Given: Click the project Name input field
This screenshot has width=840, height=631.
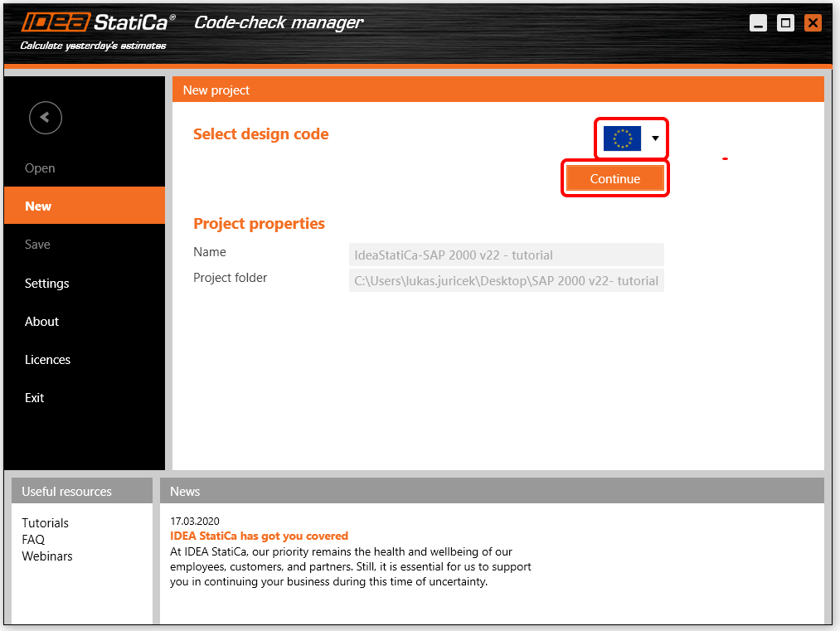Looking at the screenshot, I should 507,255.
